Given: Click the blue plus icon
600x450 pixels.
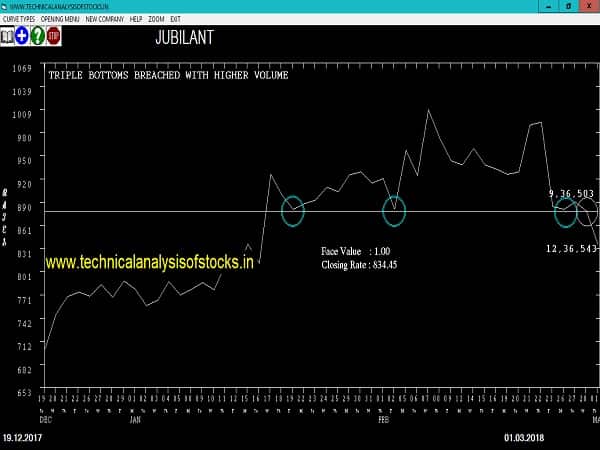Looking at the screenshot, I should (x=22, y=36).
